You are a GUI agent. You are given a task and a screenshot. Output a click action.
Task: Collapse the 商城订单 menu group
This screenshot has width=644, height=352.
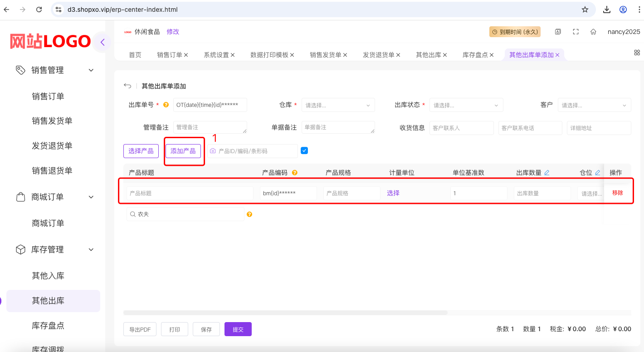[91, 197]
